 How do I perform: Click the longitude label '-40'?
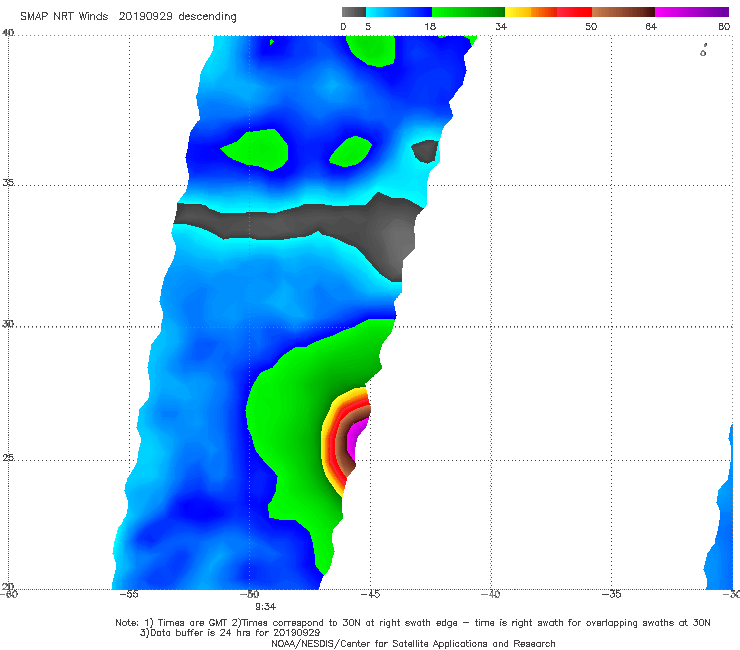[490, 595]
